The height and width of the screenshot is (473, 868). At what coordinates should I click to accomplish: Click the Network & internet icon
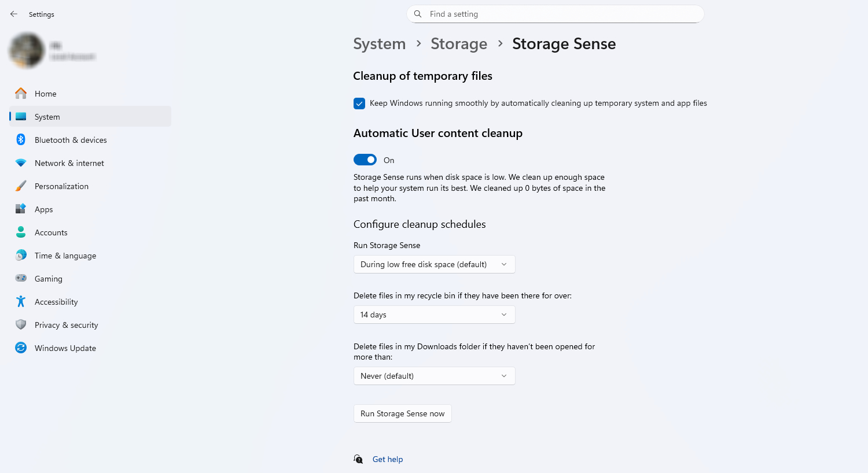point(20,162)
